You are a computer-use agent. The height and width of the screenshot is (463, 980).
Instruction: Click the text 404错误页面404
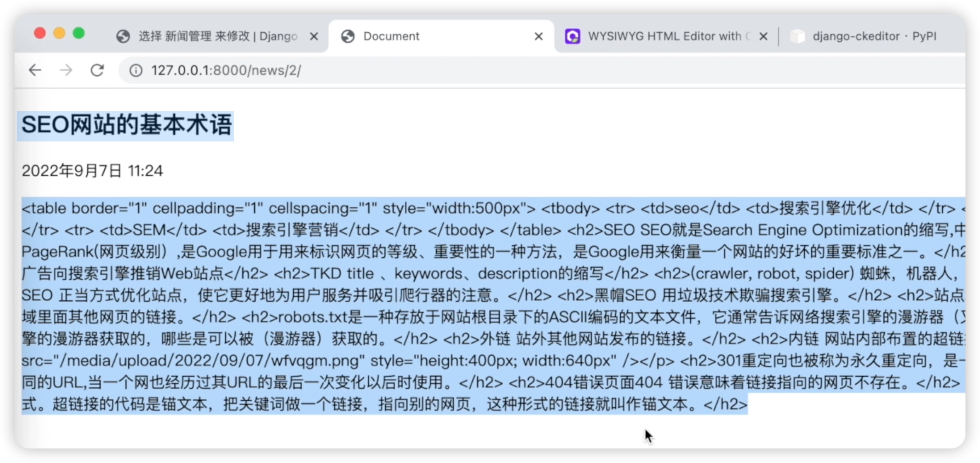[x=604, y=382]
